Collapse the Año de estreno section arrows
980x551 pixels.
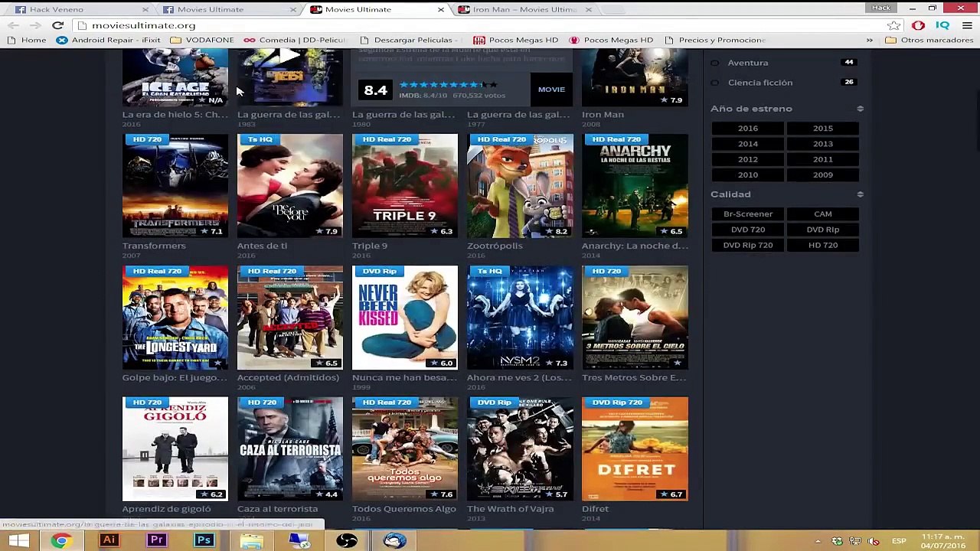click(860, 109)
